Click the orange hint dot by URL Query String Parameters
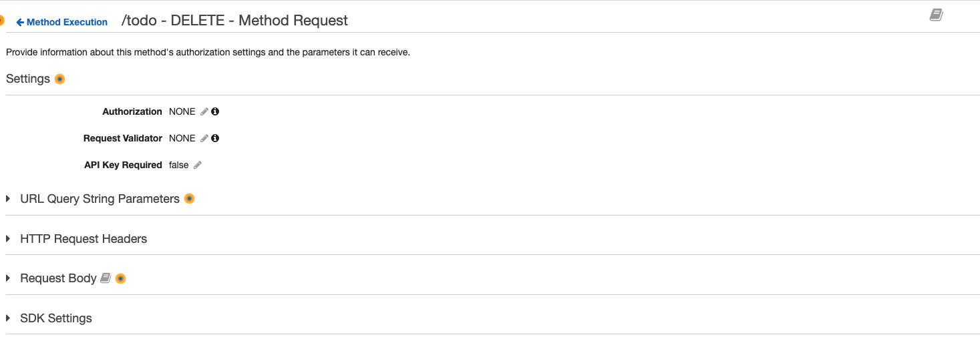Image resolution: width=980 pixels, height=363 pixels. [189, 199]
